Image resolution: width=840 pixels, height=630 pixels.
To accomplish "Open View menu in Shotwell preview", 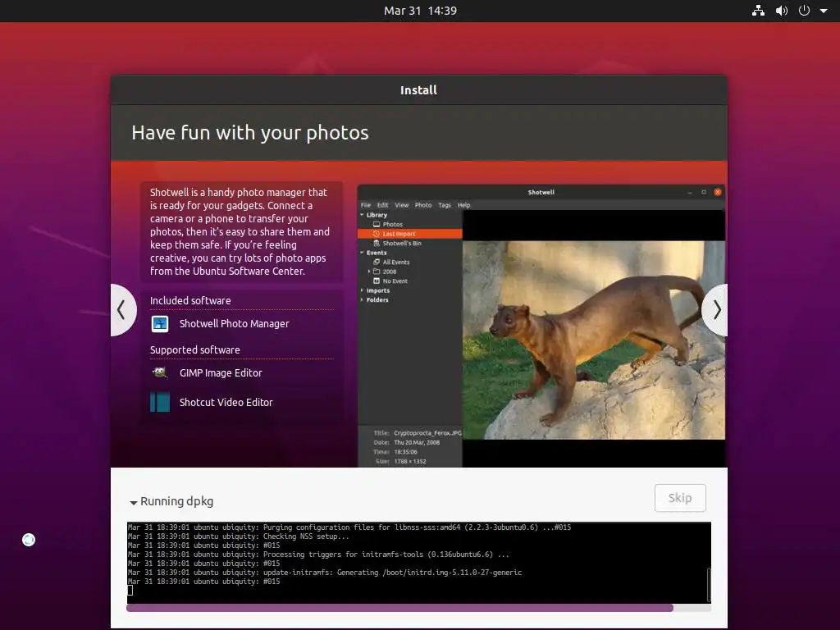I will pyautogui.click(x=402, y=205).
